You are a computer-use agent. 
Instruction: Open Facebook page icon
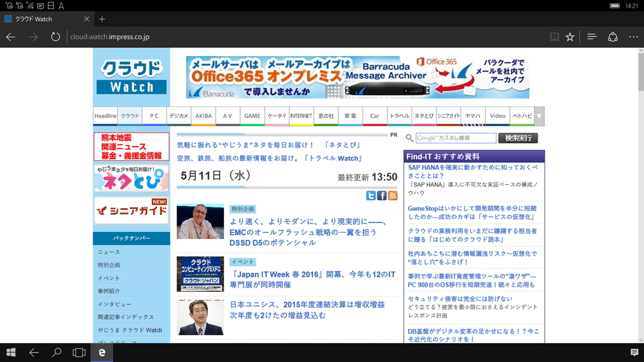tap(381, 196)
